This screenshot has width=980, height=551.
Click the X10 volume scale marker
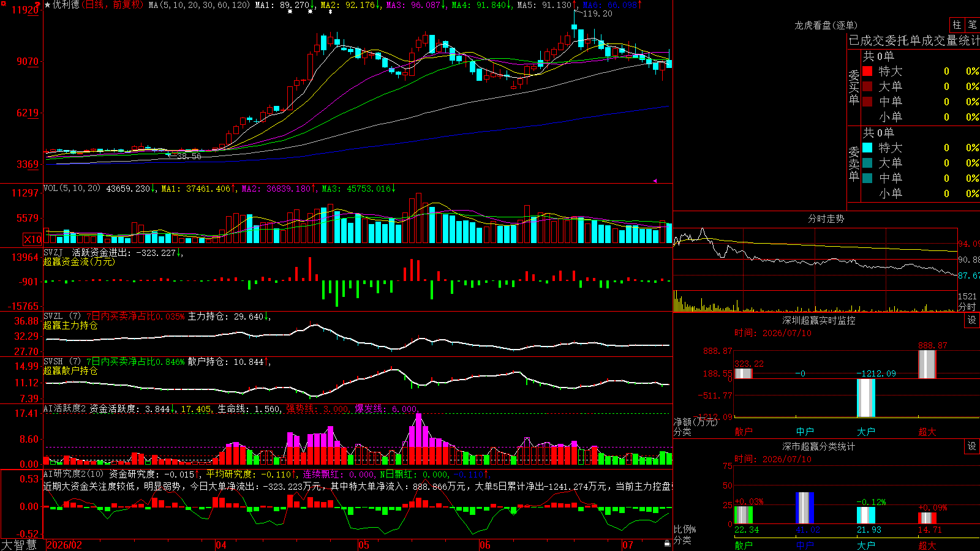coord(32,239)
